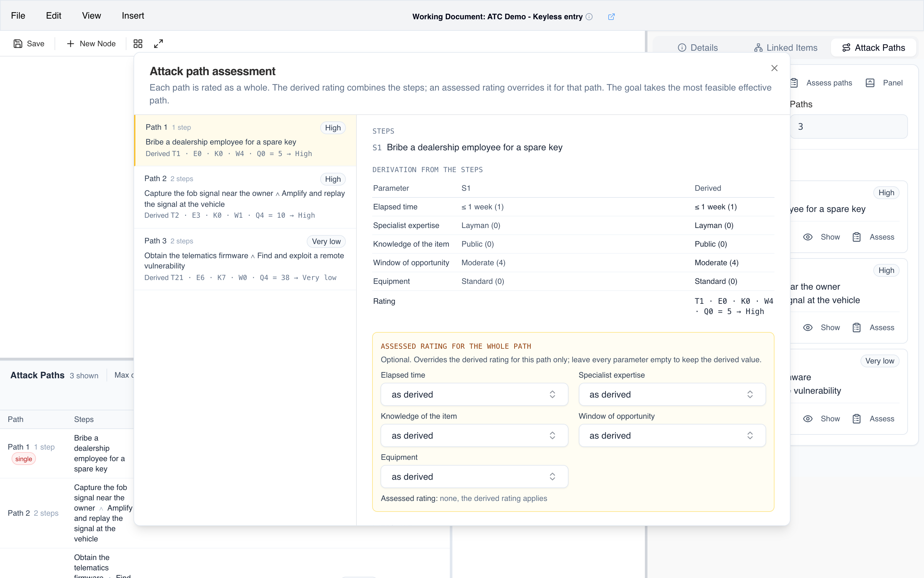This screenshot has height=578, width=924.
Task: Click the expand fullscreen arrows icon
Action: tap(158, 44)
